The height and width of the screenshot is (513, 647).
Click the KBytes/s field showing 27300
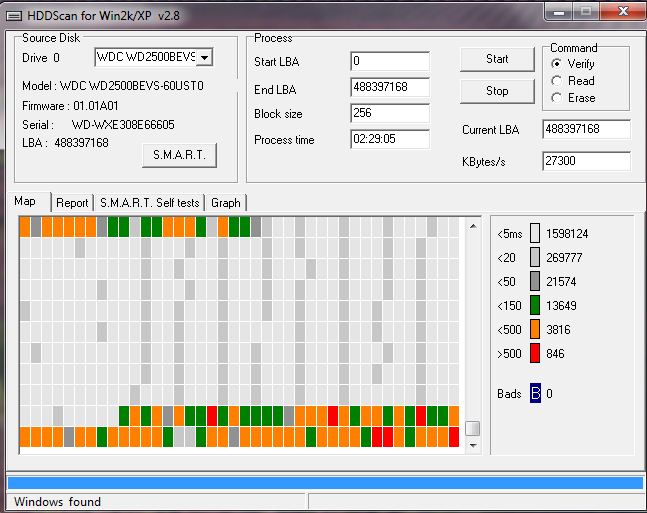586,161
